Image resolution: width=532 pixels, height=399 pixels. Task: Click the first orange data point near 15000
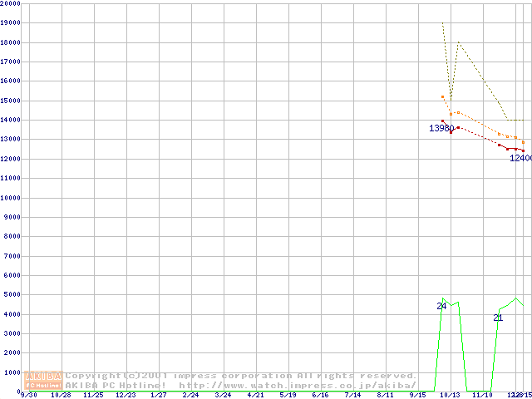pyautogui.click(x=442, y=97)
